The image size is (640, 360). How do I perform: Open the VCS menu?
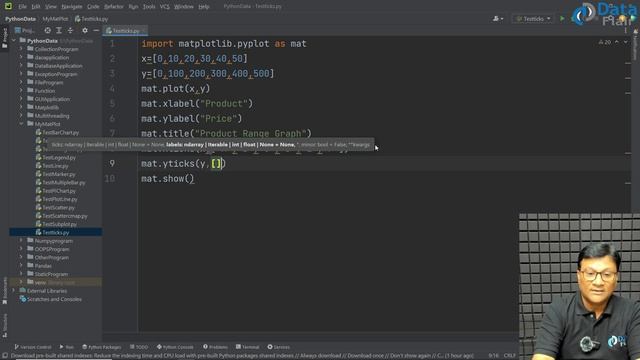pyautogui.click(x=164, y=7)
